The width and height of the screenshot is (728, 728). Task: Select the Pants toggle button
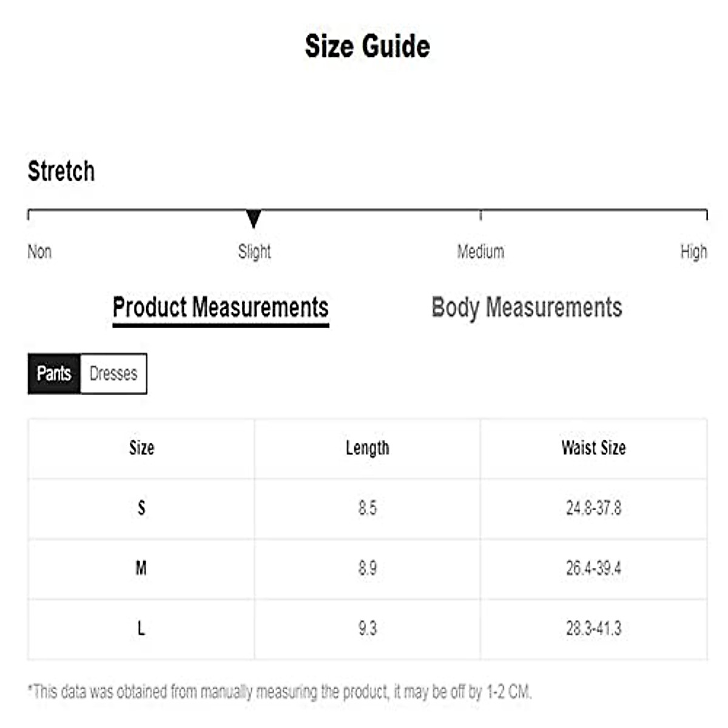click(54, 374)
